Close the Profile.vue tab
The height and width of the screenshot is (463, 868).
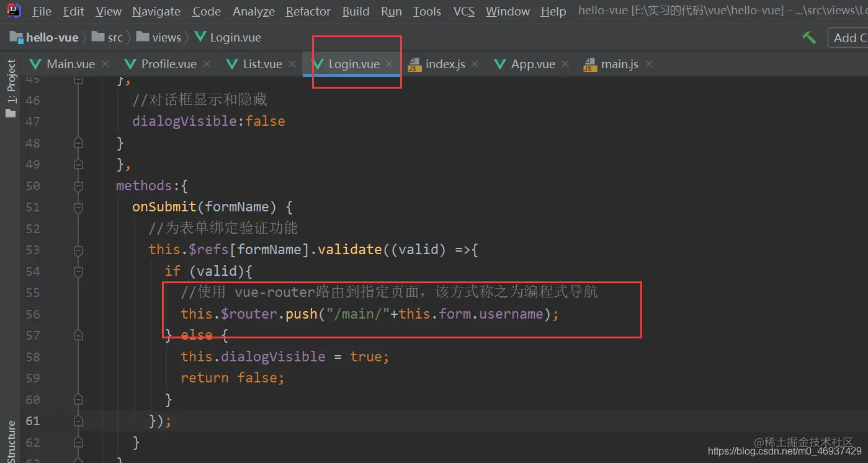pos(207,64)
